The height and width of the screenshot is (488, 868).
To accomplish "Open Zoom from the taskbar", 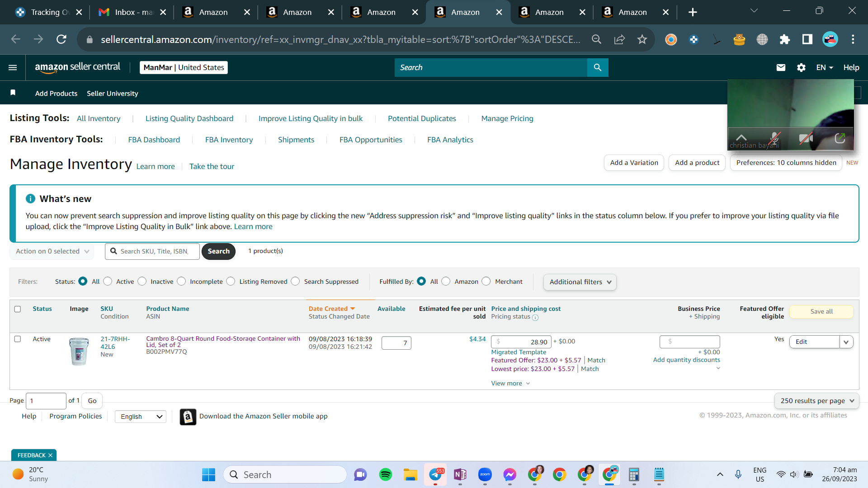I will tap(485, 474).
